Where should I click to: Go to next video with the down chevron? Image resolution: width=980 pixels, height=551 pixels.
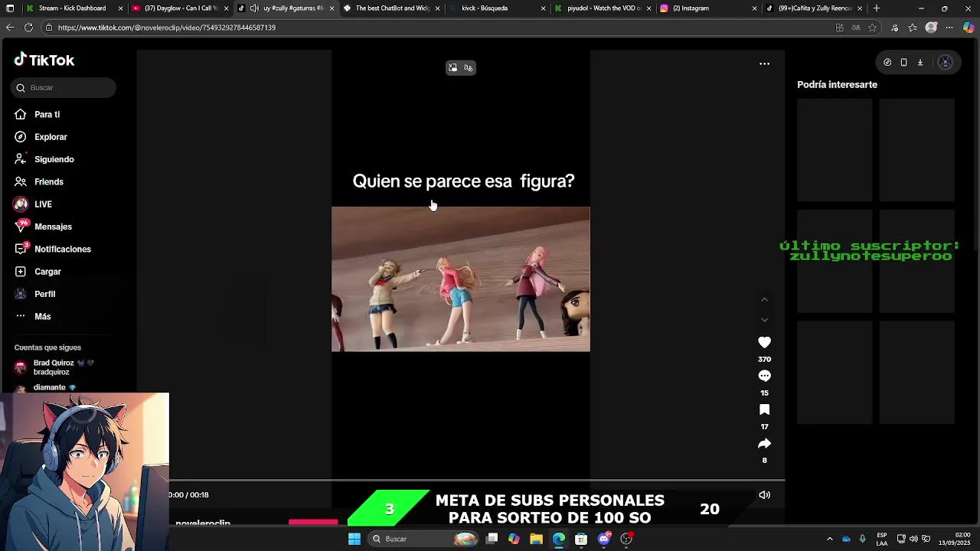[x=764, y=319]
